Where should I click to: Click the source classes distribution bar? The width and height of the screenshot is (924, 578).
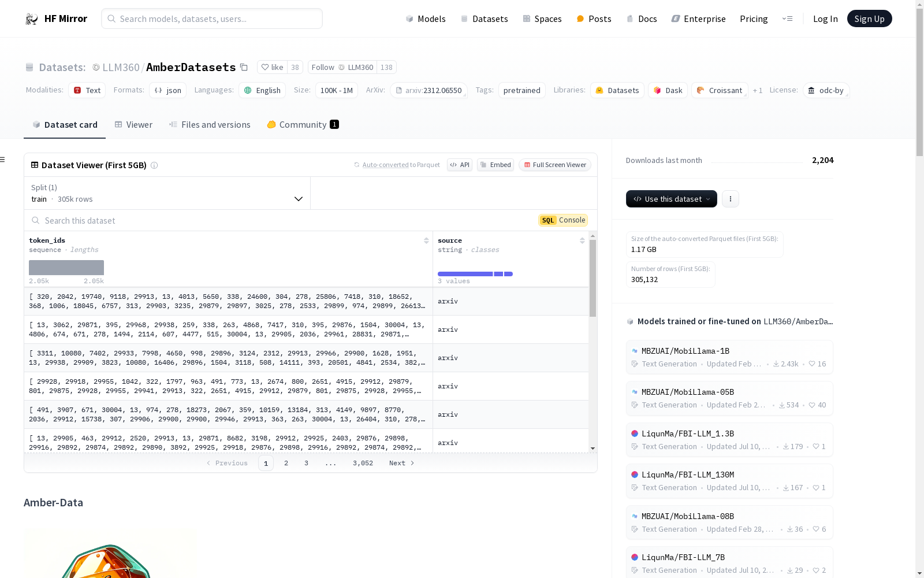tap(475, 274)
